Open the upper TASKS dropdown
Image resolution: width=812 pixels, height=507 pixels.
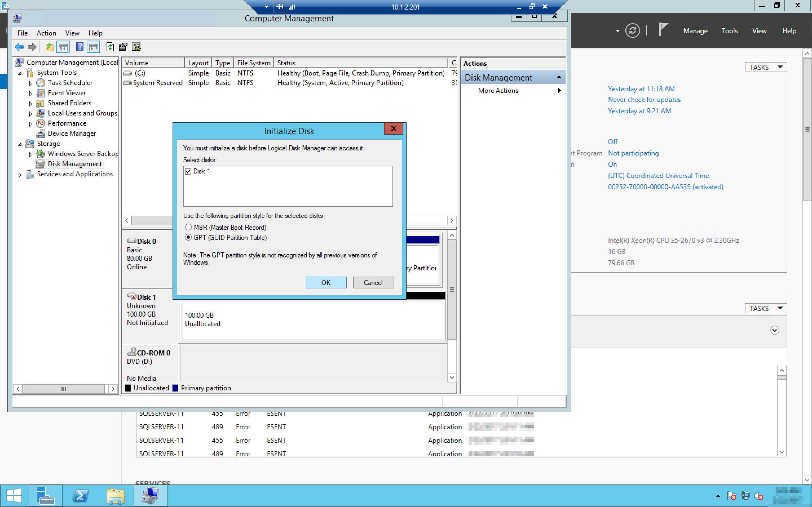click(765, 67)
